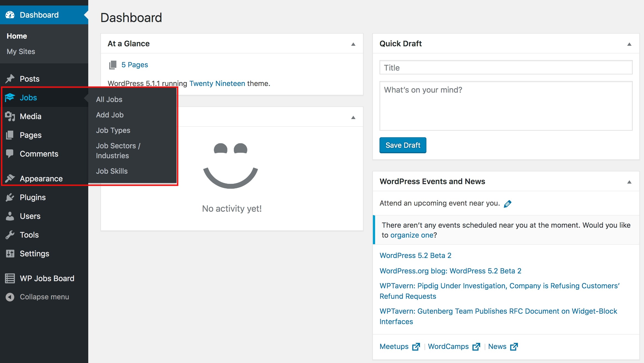Viewport: 644px width, 363px height.
Task: Select Job Skills in the flyout menu
Action: tap(112, 171)
